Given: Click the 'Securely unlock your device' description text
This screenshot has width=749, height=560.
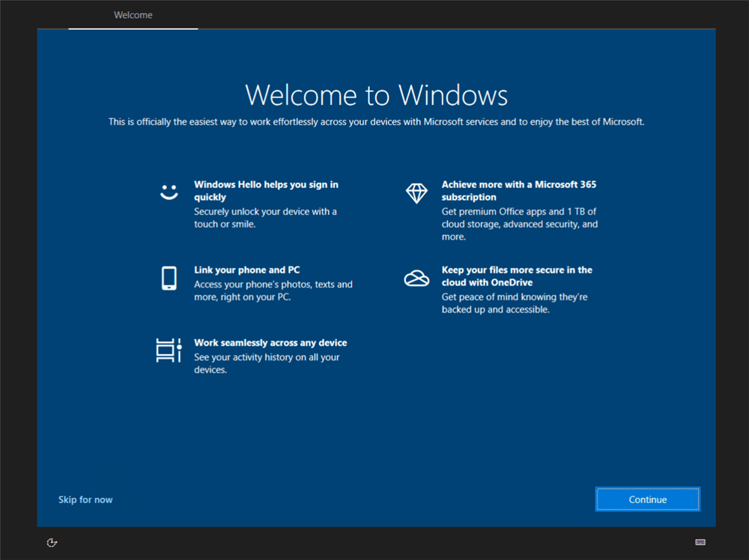Looking at the screenshot, I should coord(265,218).
